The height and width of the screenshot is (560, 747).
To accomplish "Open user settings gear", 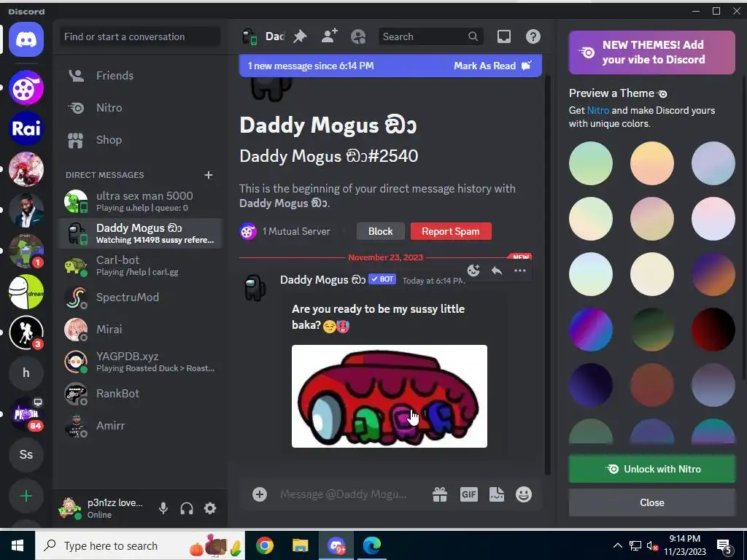I will [210, 508].
